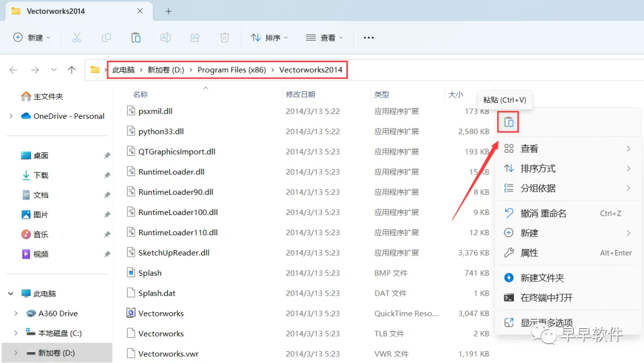Choose Open in Terminal (在终端中打开)
The image size is (644, 363).
point(568,298)
